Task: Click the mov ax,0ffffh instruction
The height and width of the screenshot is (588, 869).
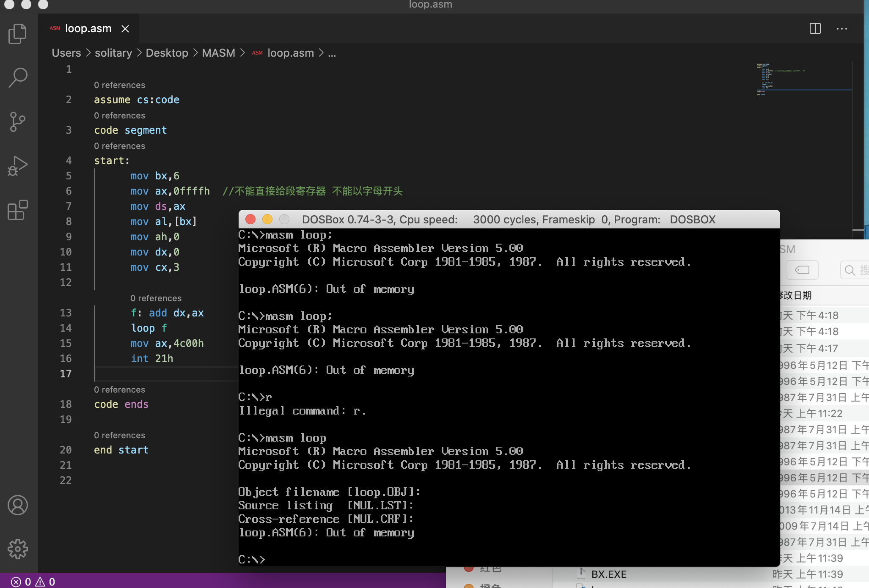Action: click(170, 191)
